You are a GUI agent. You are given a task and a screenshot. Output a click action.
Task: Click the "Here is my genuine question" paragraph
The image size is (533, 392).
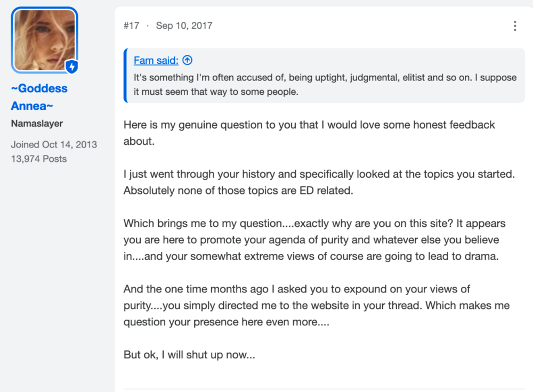pos(309,133)
